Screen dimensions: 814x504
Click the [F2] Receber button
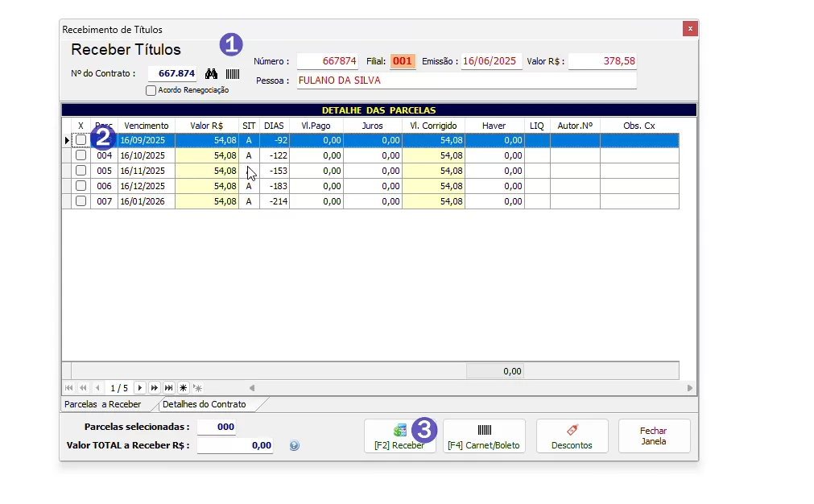[399, 436]
